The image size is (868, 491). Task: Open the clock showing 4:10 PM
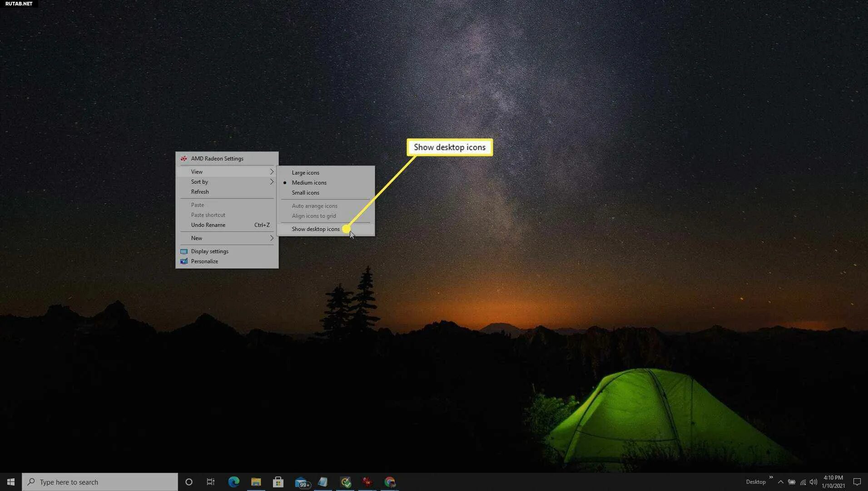pos(833,482)
